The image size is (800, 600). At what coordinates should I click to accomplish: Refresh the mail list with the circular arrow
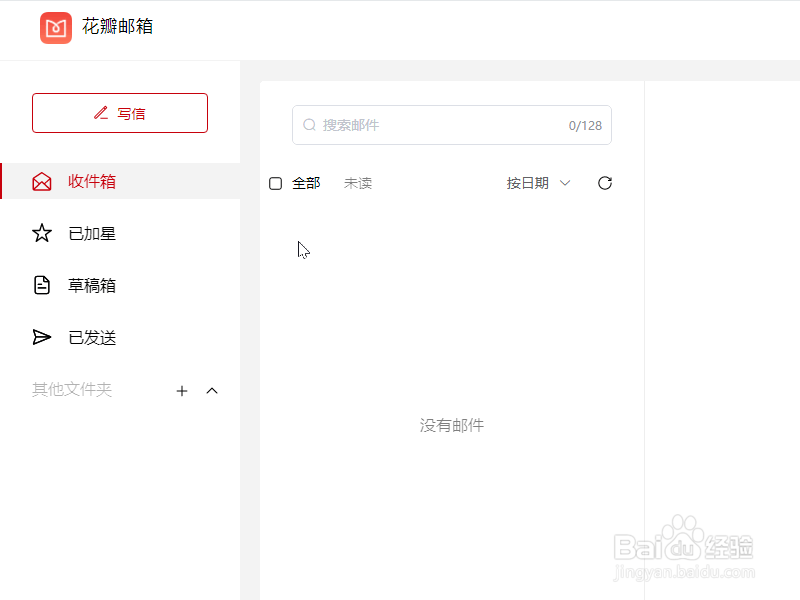[604, 183]
